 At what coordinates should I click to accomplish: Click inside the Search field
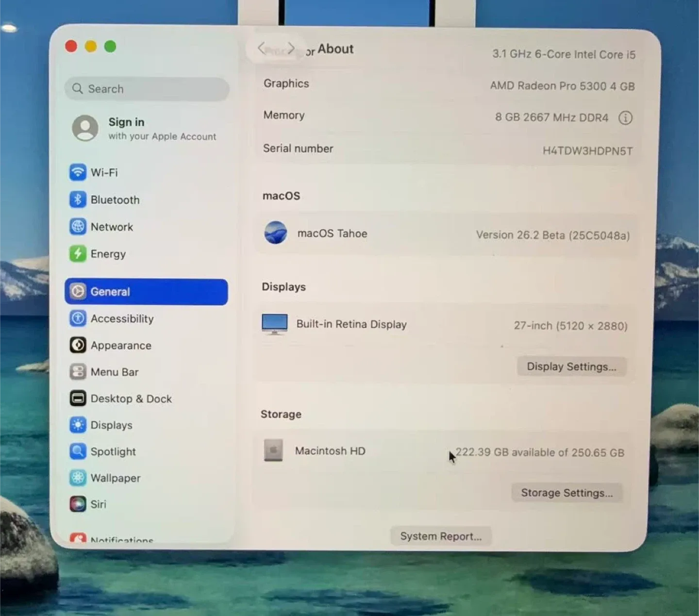(146, 89)
